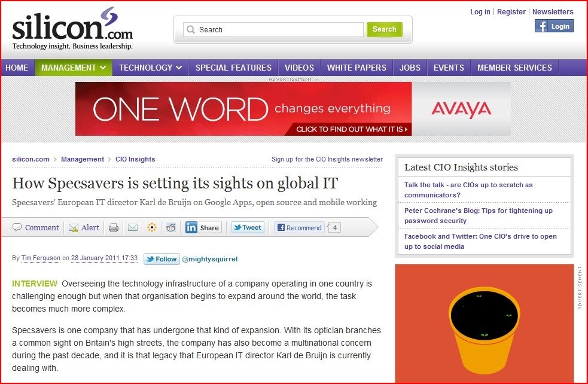Click the Management breadcrumb link
This screenshot has width=588, height=384.
tap(83, 159)
